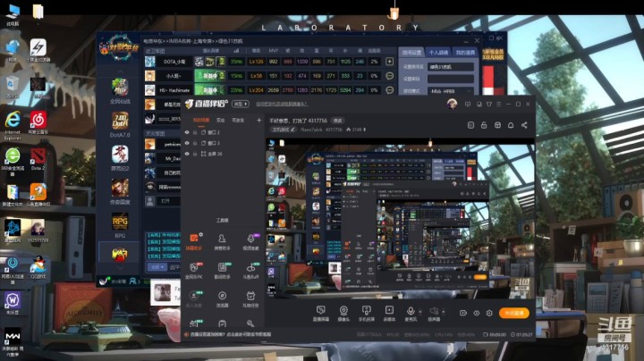The image size is (644, 361).
Task: Switch to the 房间设置 tab in game platform
Action: (411, 53)
